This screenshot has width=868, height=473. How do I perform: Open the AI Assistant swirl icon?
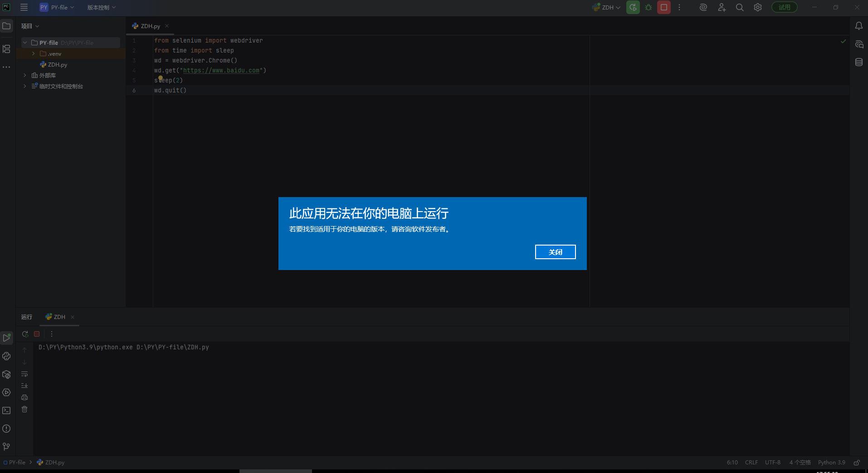coord(703,7)
